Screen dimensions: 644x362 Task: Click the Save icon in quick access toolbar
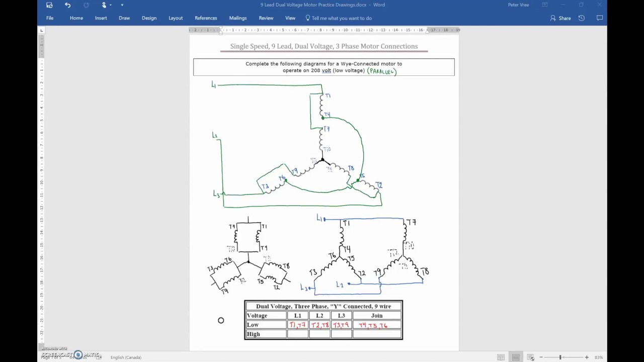click(x=49, y=5)
